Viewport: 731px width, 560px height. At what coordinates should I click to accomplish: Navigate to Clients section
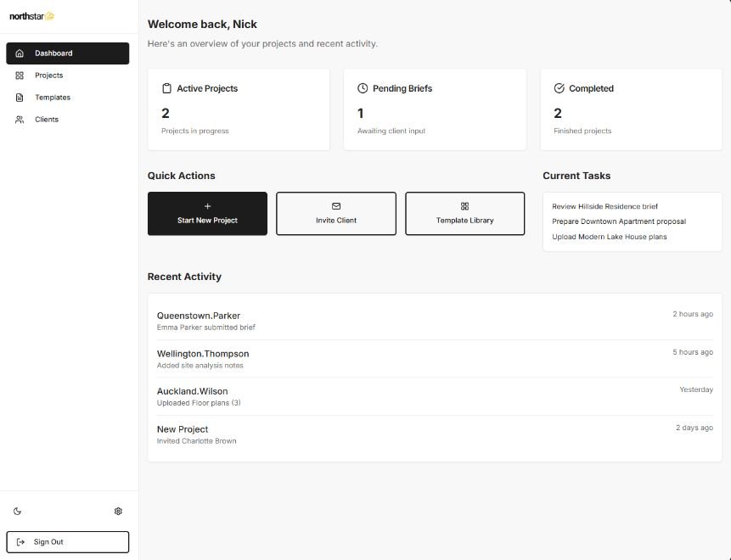(68, 120)
